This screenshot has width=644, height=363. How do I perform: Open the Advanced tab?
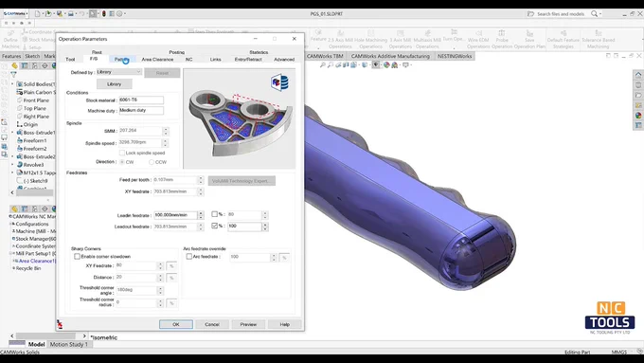click(x=284, y=59)
